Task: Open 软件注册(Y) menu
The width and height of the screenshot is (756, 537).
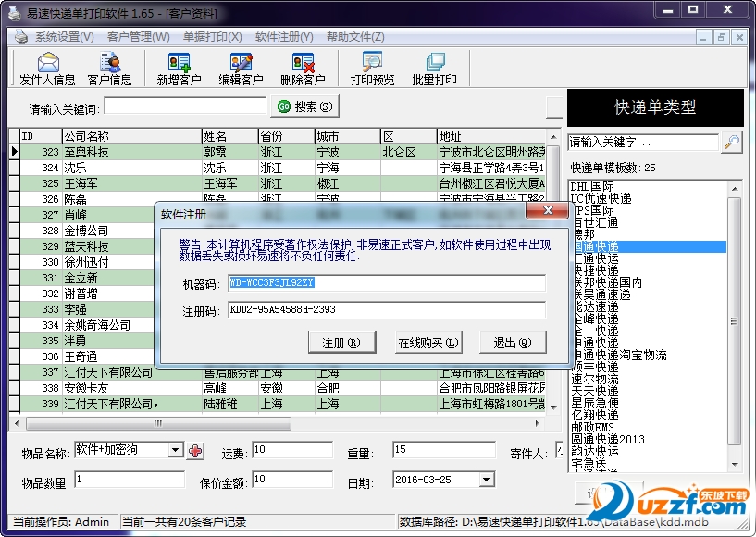Action: [x=284, y=37]
